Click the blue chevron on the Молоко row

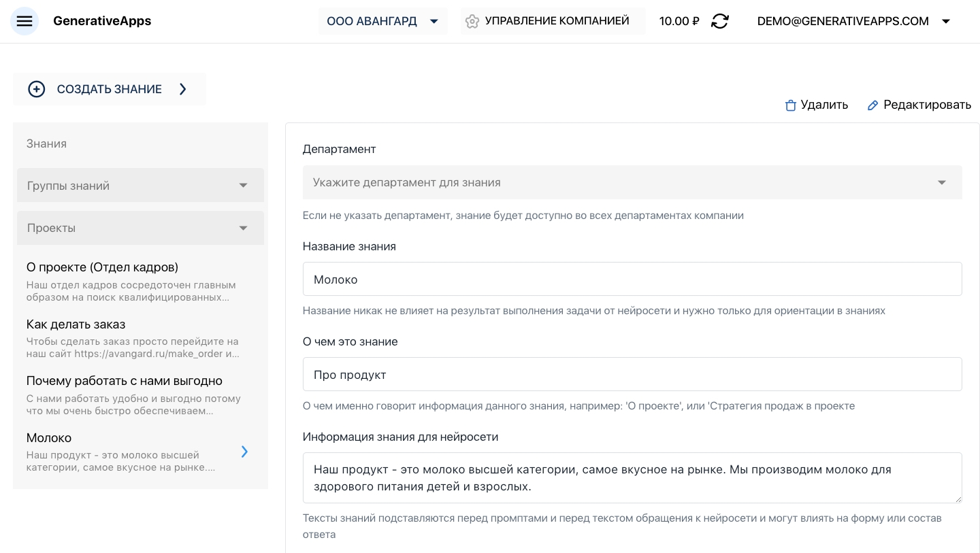pyautogui.click(x=244, y=451)
